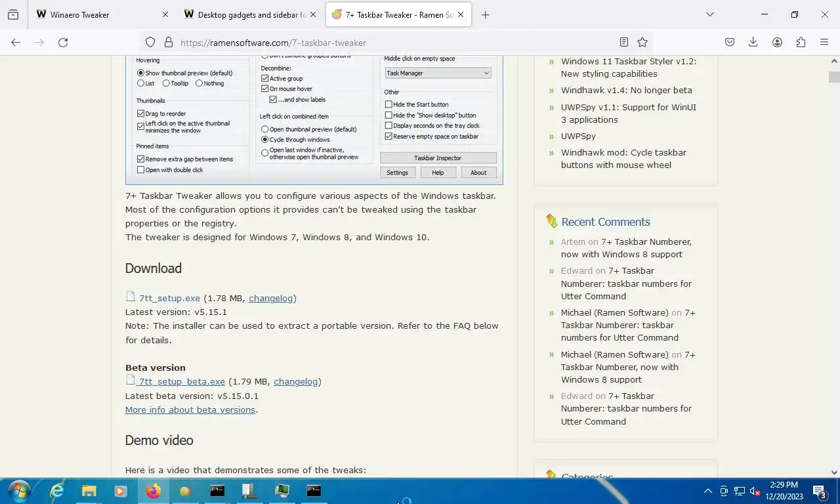Go back to the previous page
Image resolution: width=840 pixels, height=504 pixels.
16,42
